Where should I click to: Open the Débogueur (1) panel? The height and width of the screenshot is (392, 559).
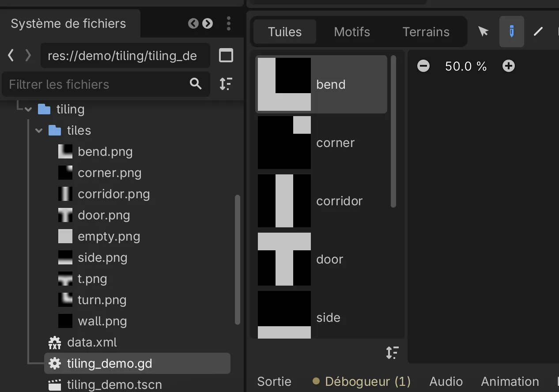pos(362,381)
